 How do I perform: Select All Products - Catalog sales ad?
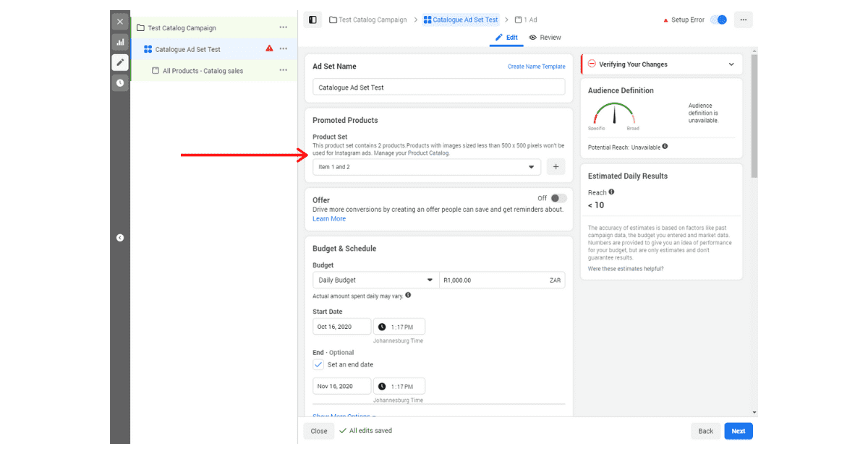tap(203, 71)
